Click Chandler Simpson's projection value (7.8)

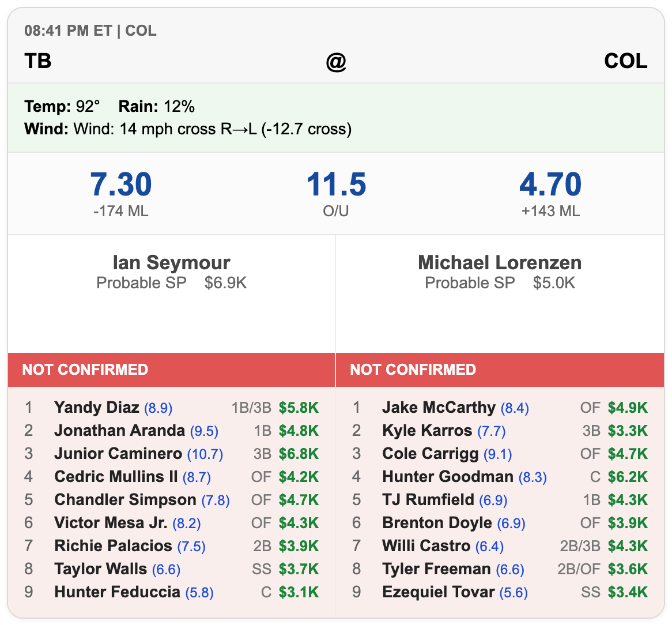[x=216, y=500]
